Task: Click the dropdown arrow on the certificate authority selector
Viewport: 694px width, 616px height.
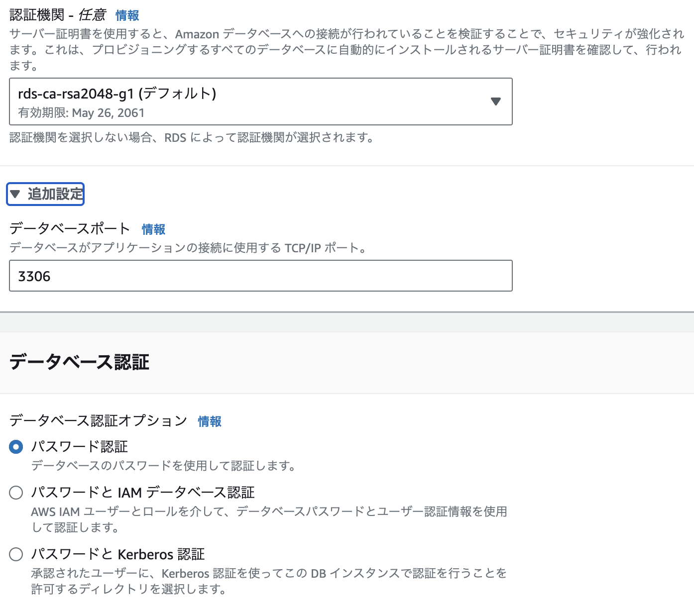Action: pyautogui.click(x=495, y=102)
